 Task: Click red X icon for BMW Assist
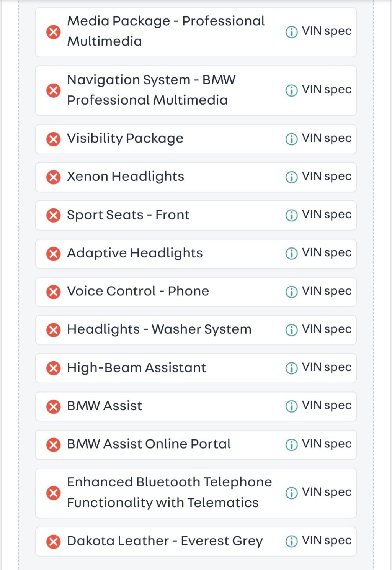pyautogui.click(x=54, y=406)
